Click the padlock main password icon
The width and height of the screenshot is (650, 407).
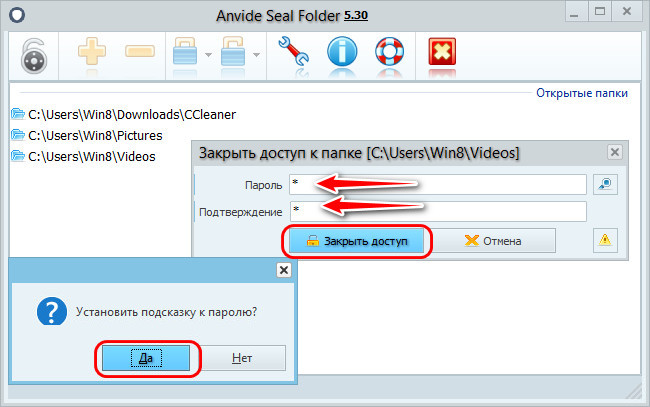tap(34, 56)
